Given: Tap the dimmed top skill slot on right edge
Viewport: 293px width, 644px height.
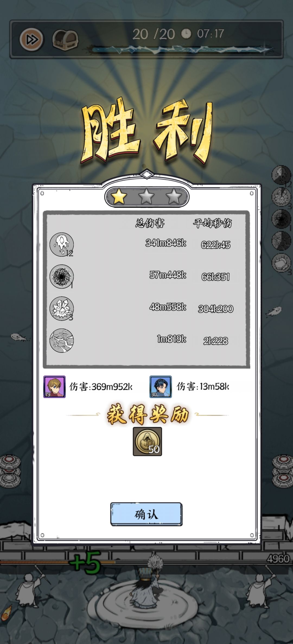Looking at the screenshot, I should pos(281,175).
